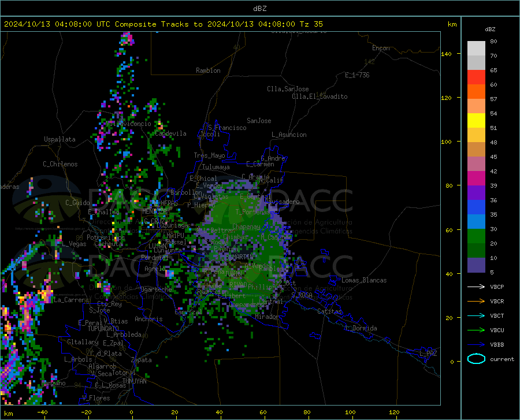This screenshot has width=520, height=420.
Task: Click the Potrerillos place label
Action: click(106, 237)
